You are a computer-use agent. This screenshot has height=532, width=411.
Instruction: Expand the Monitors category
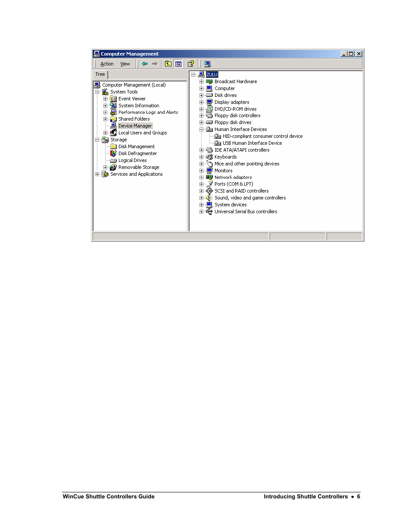click(201, 171)
